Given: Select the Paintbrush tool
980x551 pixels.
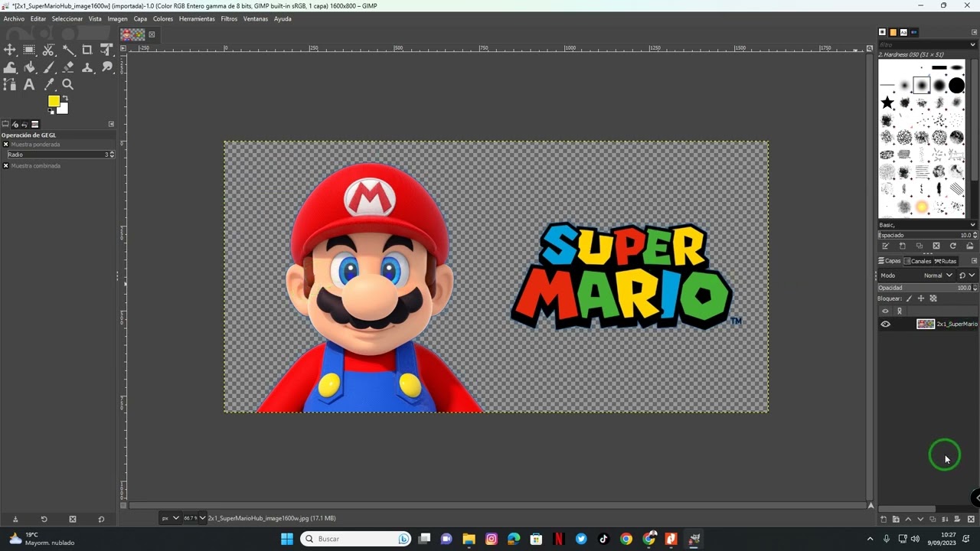Looking at the screenshot, I should pos(49,67).
